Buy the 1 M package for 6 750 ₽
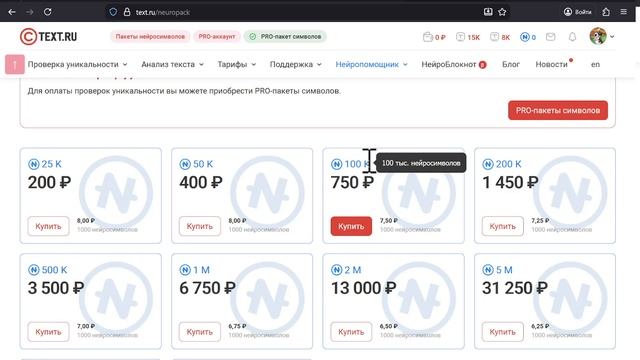The width and height of the screenshot is (640, 360). coord(200,332)
